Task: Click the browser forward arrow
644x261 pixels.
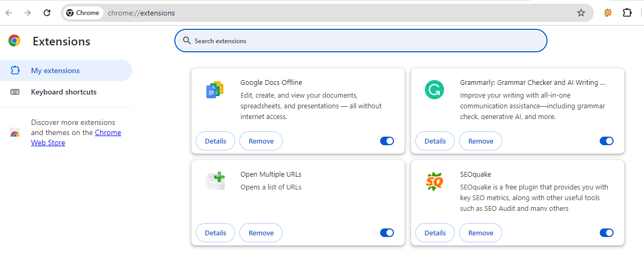Action: (x=28, y=13)
